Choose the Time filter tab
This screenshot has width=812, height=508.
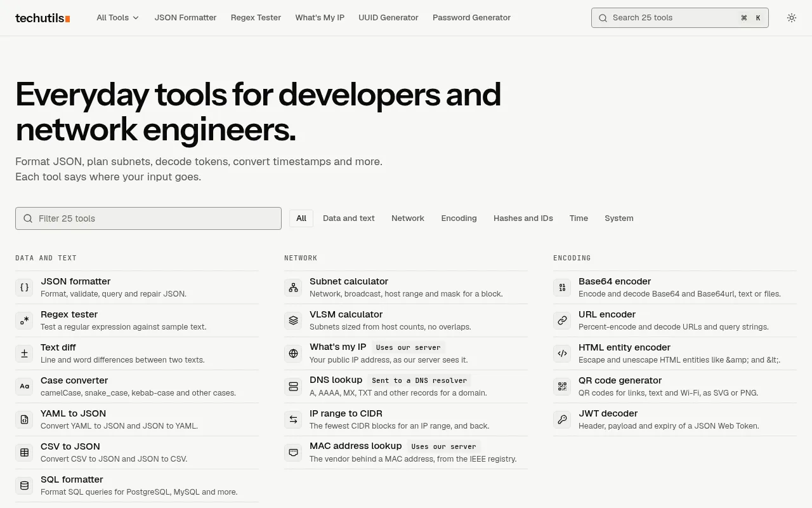click(x=579, y=218)
